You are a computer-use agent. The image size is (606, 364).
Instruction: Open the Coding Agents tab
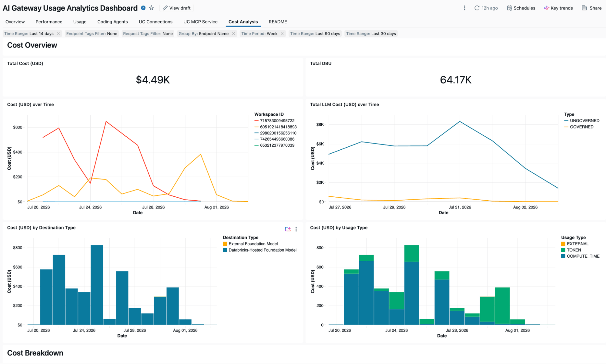point(112,22)
